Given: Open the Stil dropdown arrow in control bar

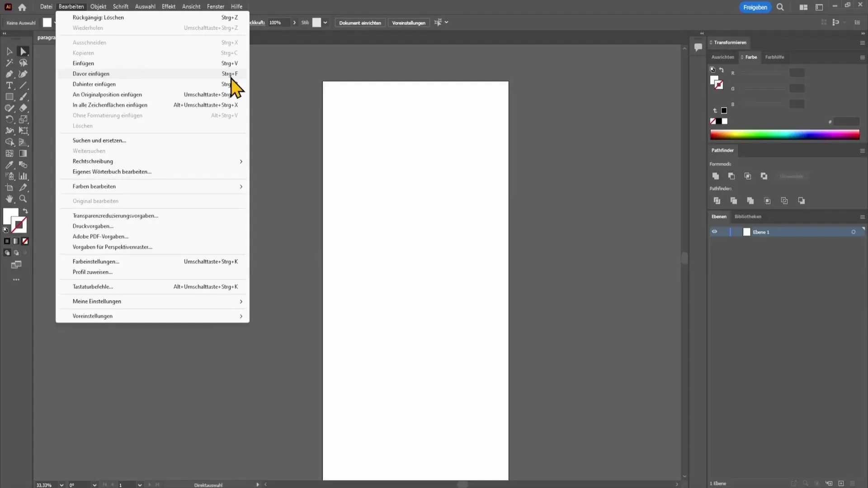Looking at the screenshot, I should coord(325,23).
